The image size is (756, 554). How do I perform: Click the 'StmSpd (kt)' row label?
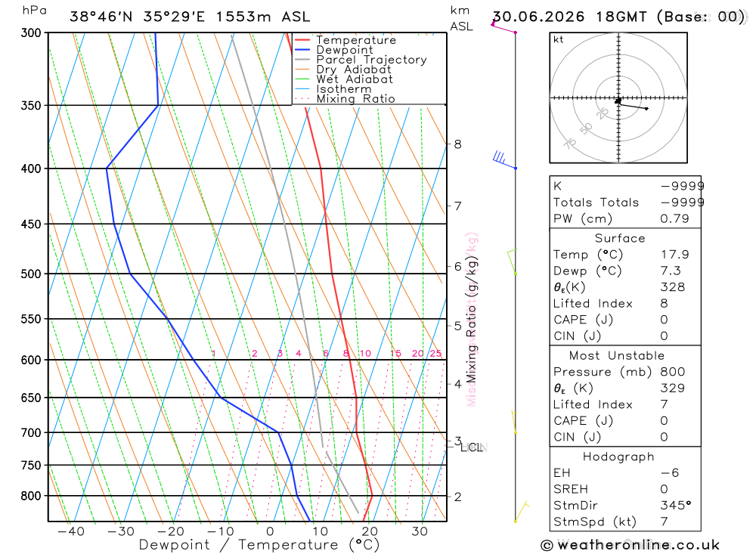594,522
